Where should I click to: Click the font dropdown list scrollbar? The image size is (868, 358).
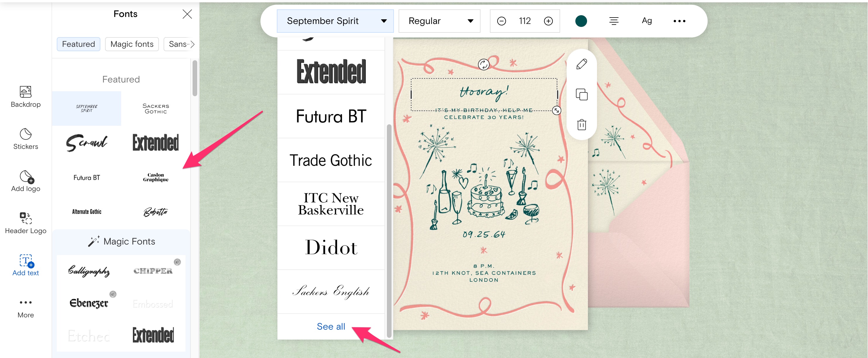tap(389, 231)
